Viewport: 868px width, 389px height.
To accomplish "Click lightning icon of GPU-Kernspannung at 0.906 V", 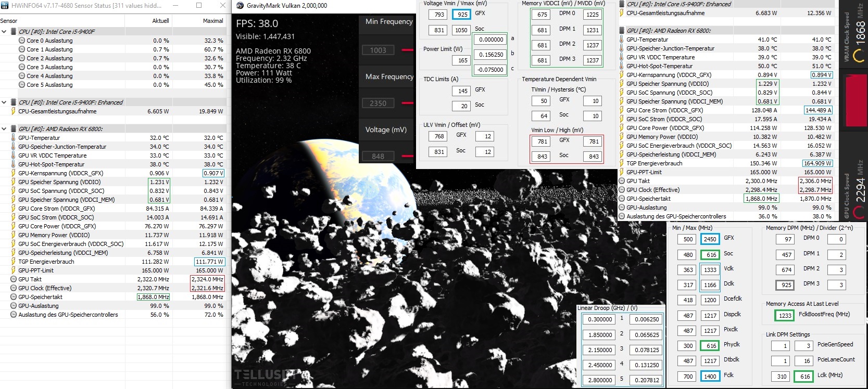I will point(14,173).
